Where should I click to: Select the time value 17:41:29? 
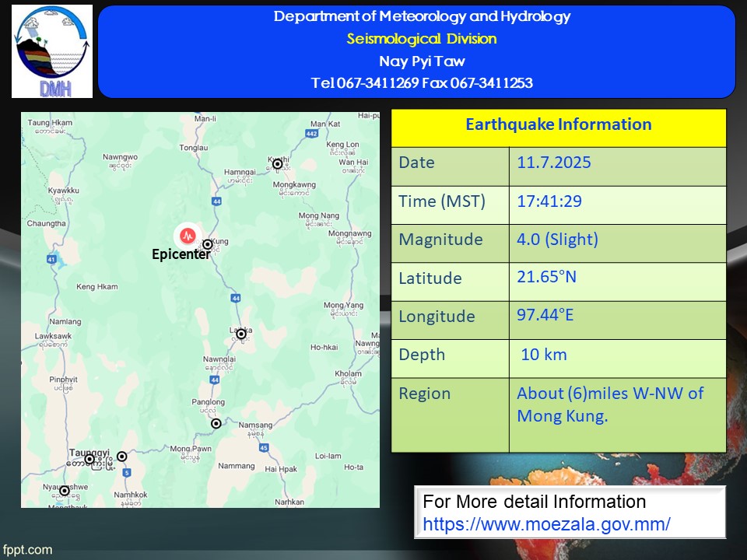[x=549, y=201]
